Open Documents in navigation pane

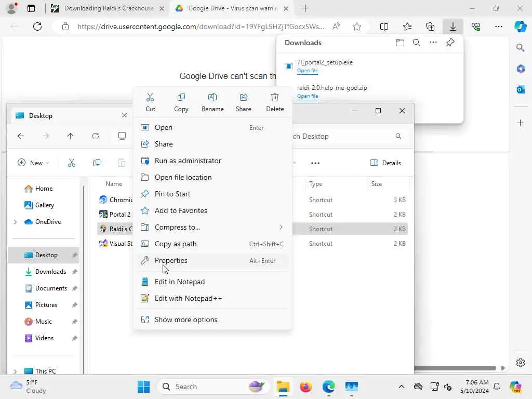pyautogui.click(x=51, y=288)
